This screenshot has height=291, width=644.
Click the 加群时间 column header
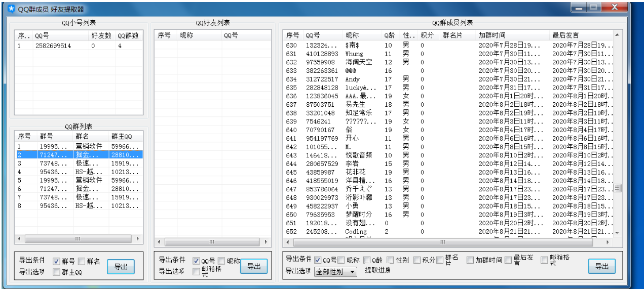(513, 35)
